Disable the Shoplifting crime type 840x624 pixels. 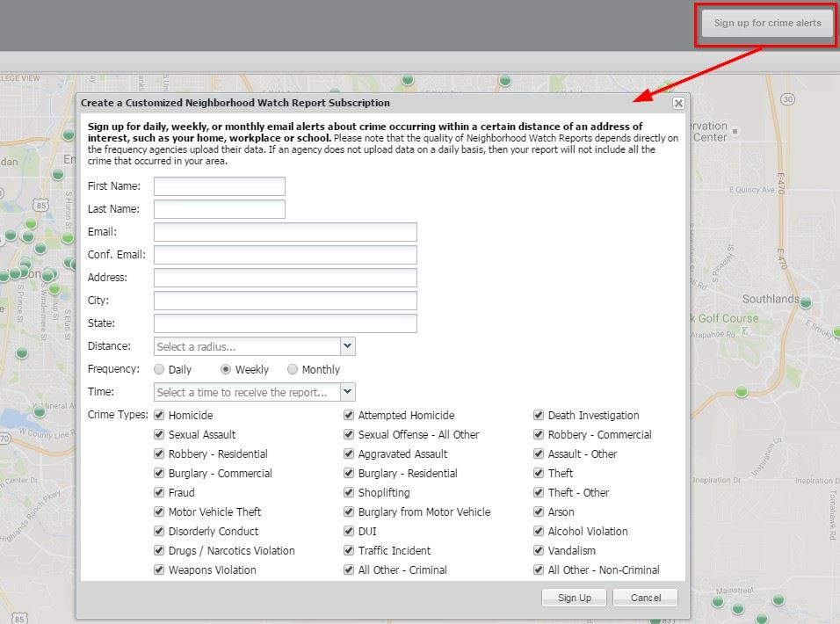click(x=349, y=492)
